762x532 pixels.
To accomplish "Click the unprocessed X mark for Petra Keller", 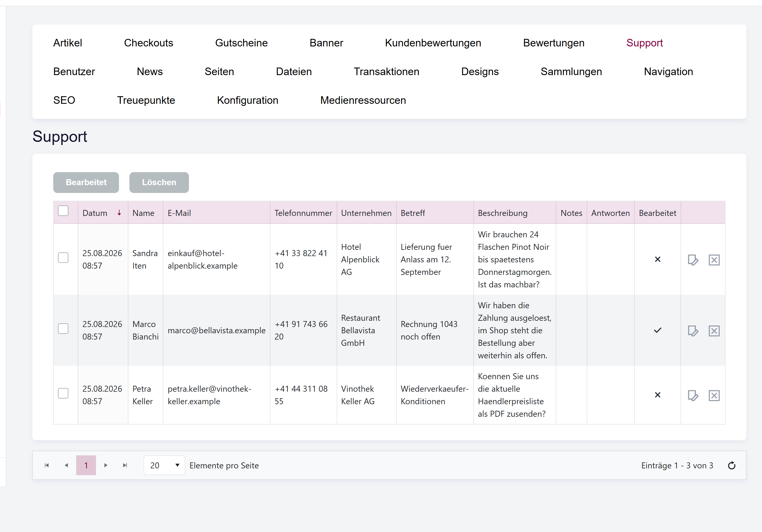I will pos(657,395).
